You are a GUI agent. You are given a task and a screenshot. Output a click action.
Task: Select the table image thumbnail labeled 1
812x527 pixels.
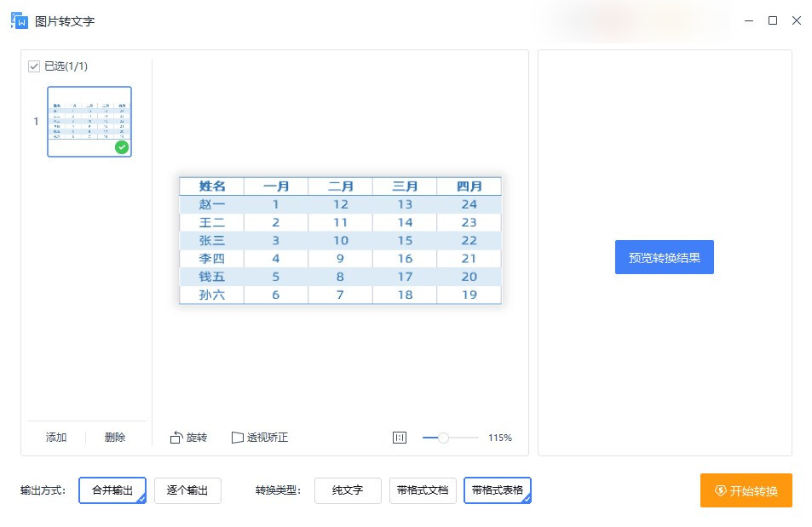(x=89, y=121)
